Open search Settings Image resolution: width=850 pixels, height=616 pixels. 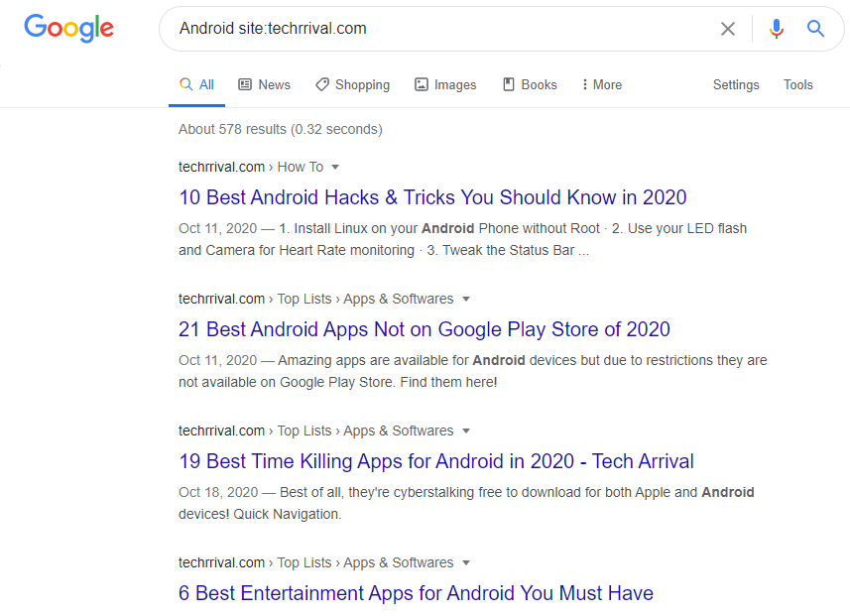pyautogui.click(x=736, y=84)
